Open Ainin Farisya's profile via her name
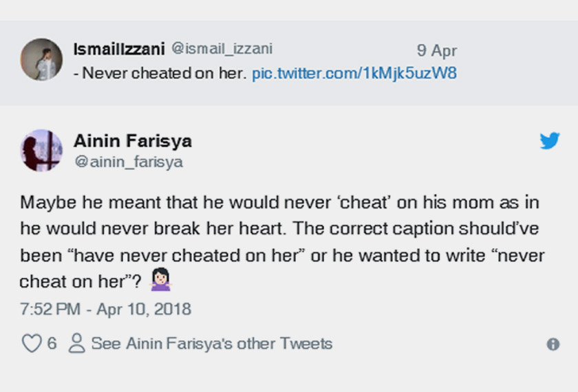 (133, 141)
